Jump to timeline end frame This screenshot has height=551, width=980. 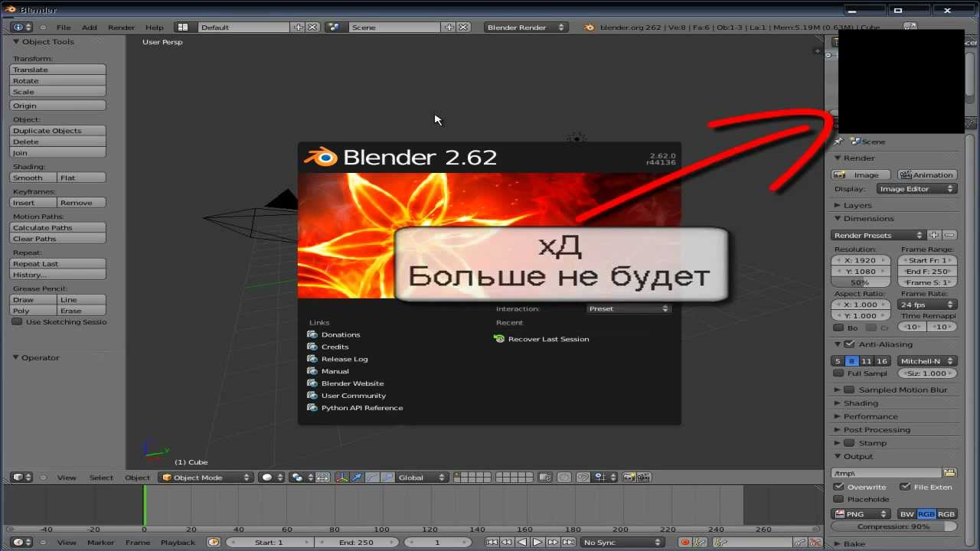[x=568, y=542]
